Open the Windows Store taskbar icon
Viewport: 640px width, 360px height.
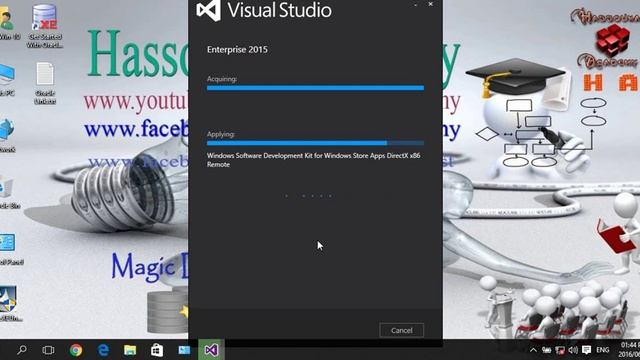point(157,350)
